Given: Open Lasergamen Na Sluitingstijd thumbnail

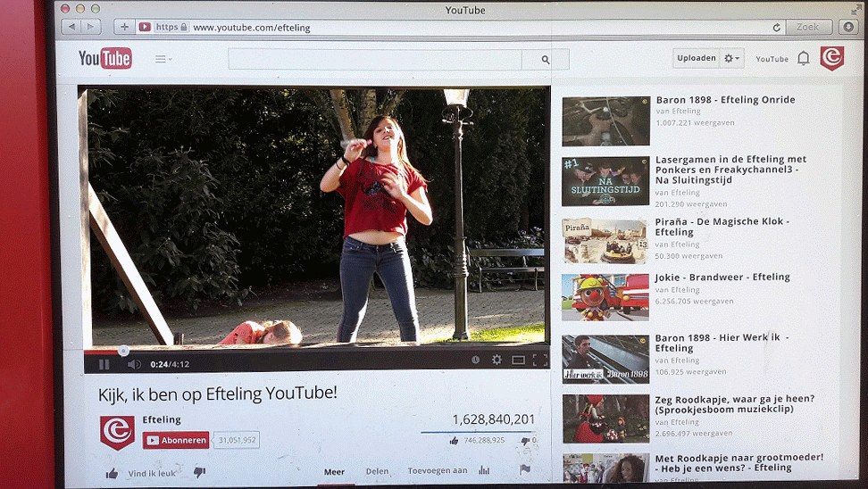Looking at the screenshot, I should tap(605, 181).
